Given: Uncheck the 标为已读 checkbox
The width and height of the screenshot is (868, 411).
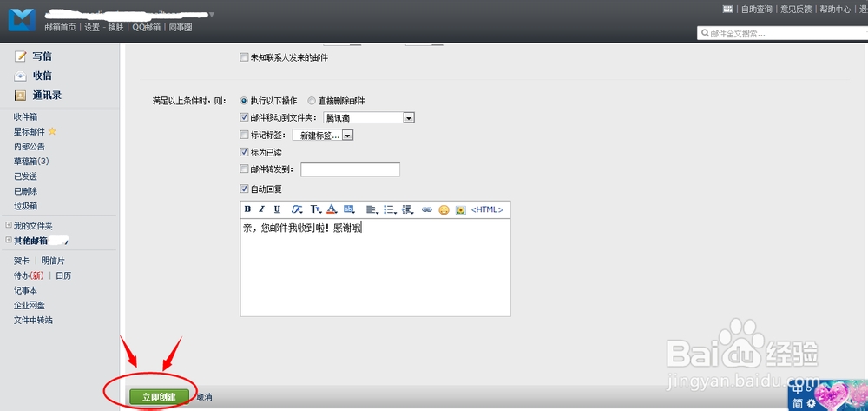Looking at the screenshot, I should (244, 152).
